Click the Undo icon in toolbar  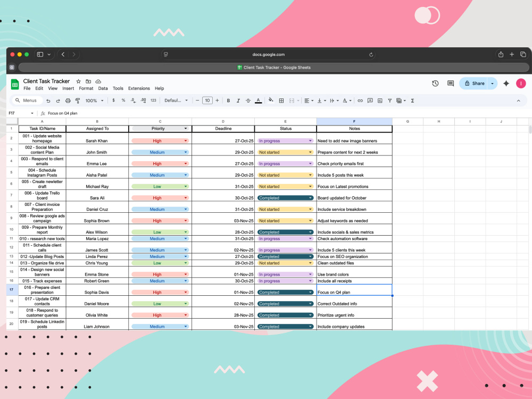point(48,101)
